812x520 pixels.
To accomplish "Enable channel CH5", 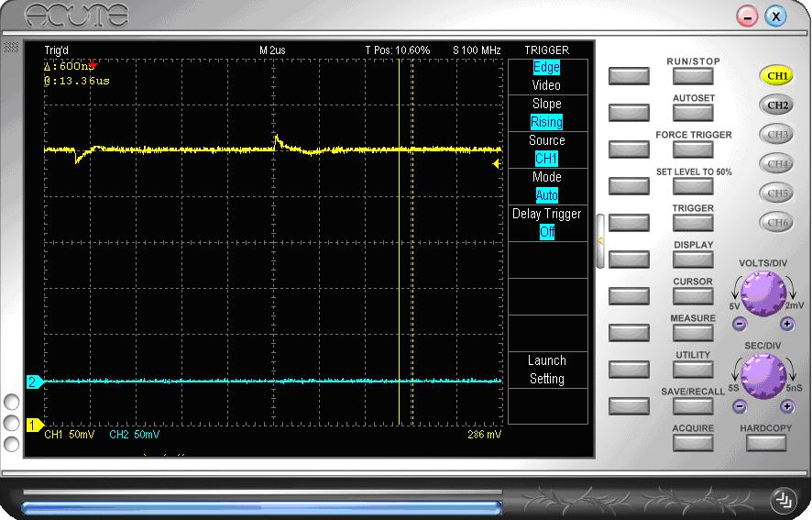I will point(777,194).
